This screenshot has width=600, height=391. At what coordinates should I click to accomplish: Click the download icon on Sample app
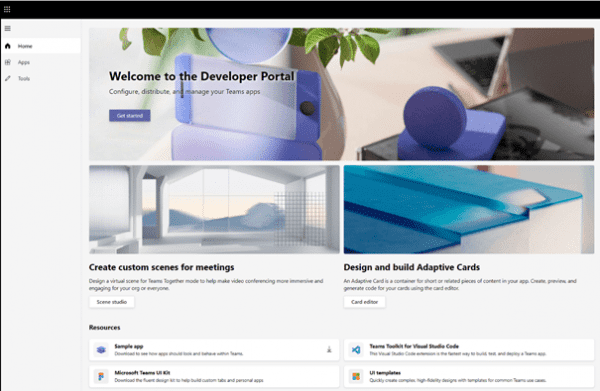(x=329, y=350)
